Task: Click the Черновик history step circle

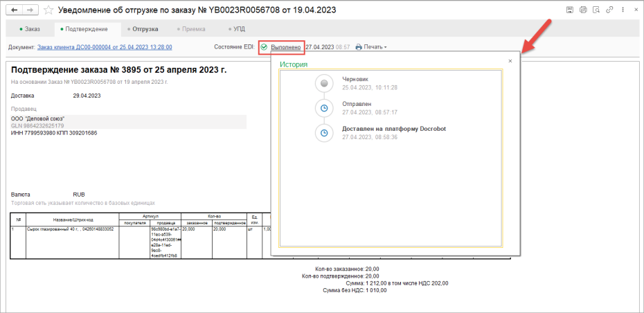Action: tap(324, 84)
